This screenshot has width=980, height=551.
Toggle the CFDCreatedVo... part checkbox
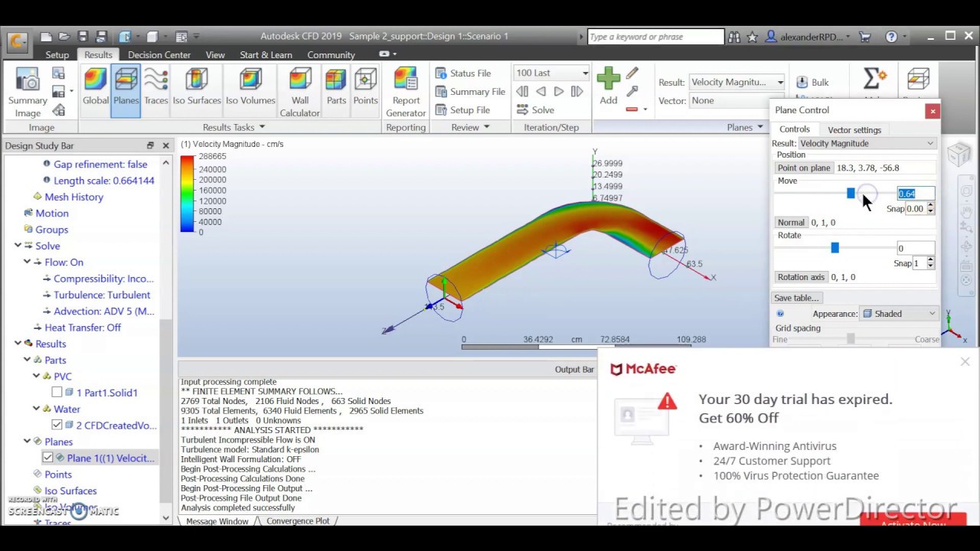(x=57, y=425)
